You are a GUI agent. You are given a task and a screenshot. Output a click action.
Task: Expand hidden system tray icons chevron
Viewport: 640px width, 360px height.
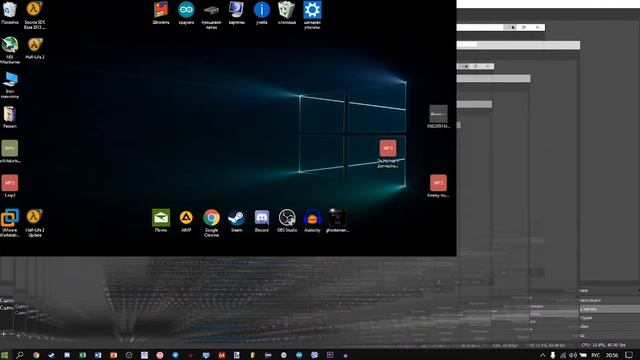[x=542, y=355]
